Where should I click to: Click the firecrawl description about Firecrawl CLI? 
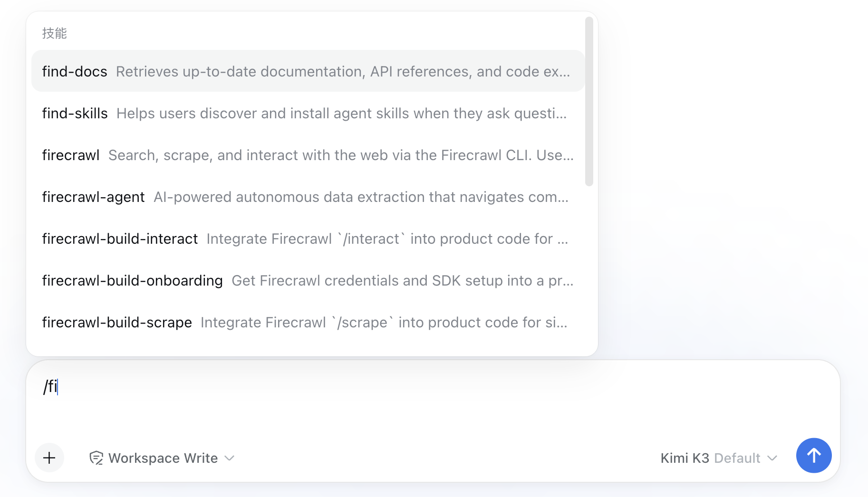(x=341, y=155)
